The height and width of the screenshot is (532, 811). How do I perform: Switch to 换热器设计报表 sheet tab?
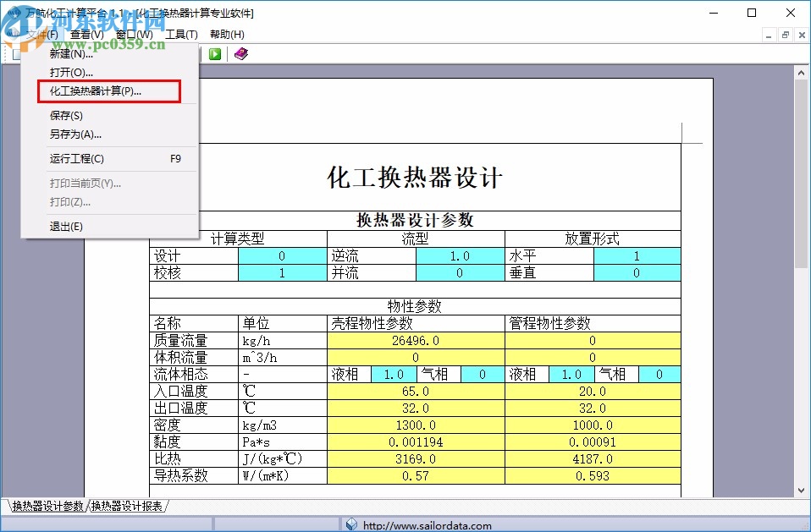tap(127, 506)
